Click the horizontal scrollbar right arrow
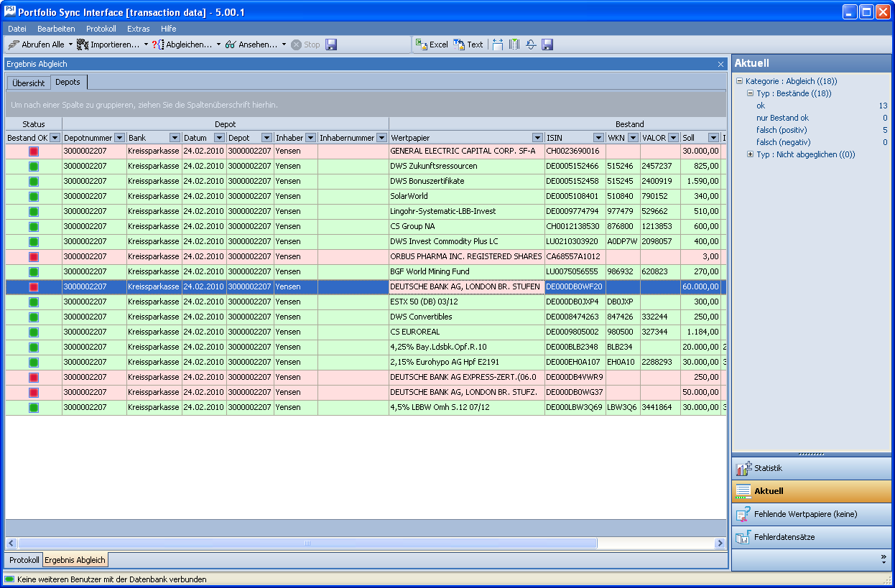895x588 pixels. tap(720, 543)
